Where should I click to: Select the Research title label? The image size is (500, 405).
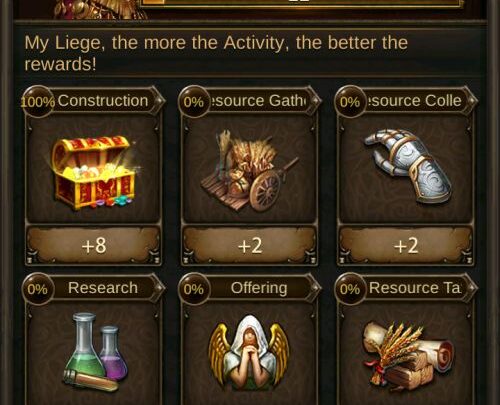tap(103, 288)
